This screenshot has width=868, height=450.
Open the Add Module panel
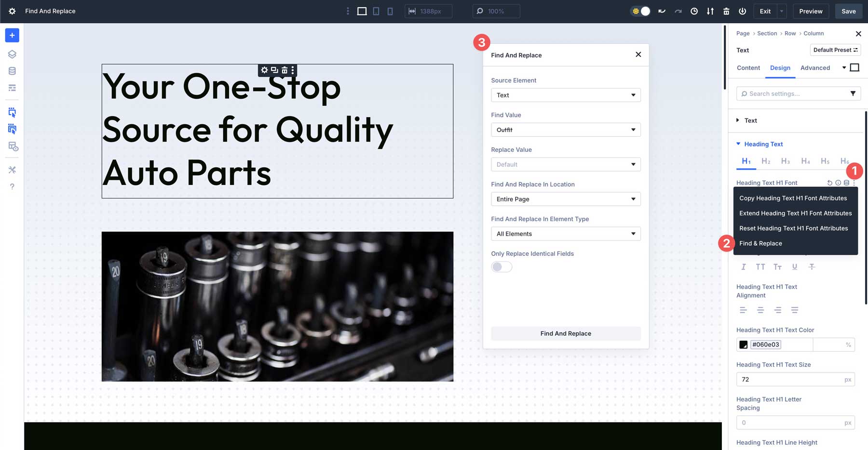pyautogui.click(x=12, y=35)
